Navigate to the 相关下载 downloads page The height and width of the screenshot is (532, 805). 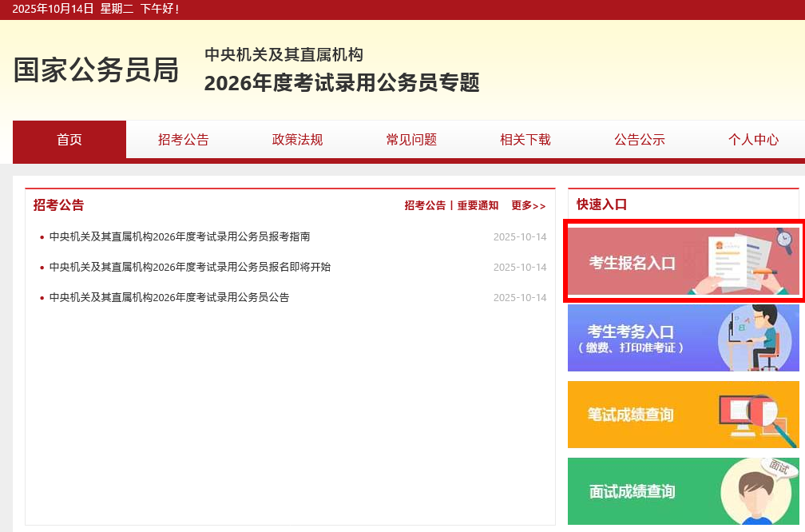[525, 140]
